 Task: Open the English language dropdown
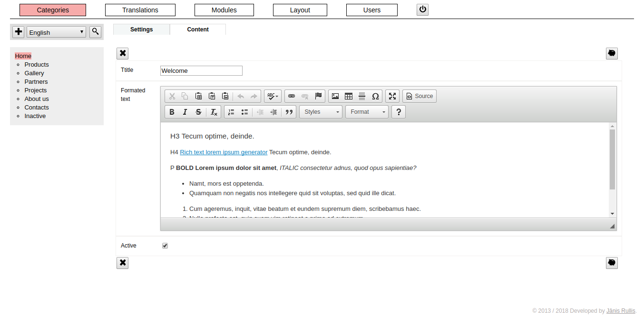click(x=57, y=32)
